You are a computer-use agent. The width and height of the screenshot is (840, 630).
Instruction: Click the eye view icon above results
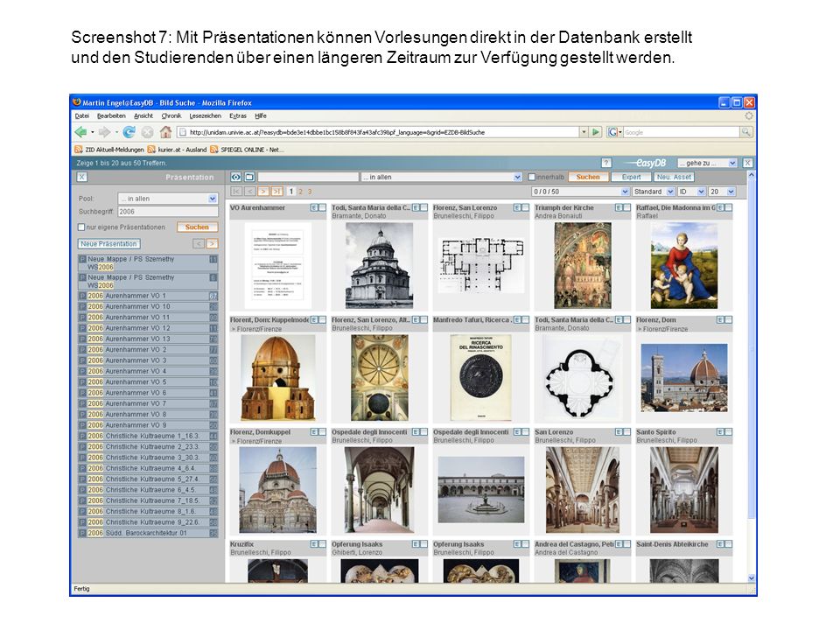[x=235, y=177]
